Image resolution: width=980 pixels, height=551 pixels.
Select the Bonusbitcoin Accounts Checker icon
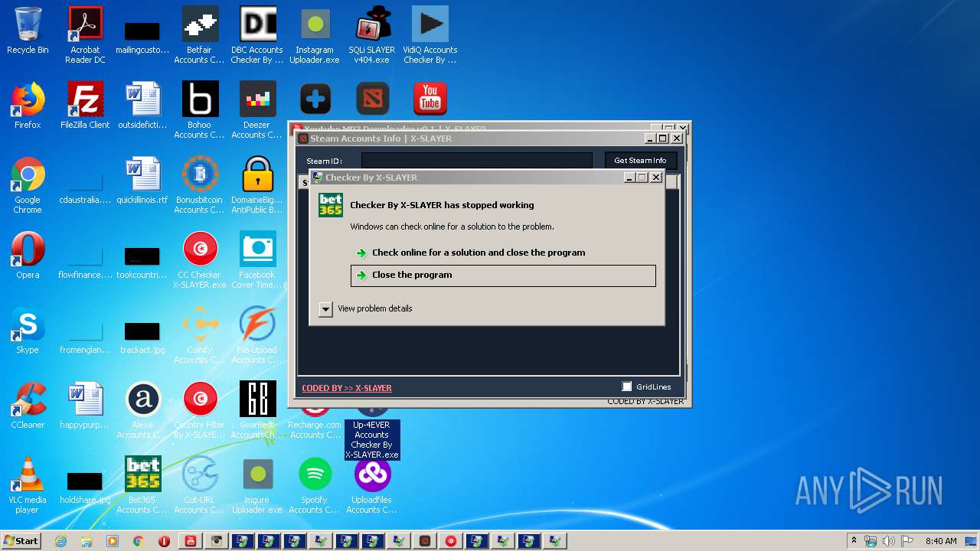coord(199,185)
